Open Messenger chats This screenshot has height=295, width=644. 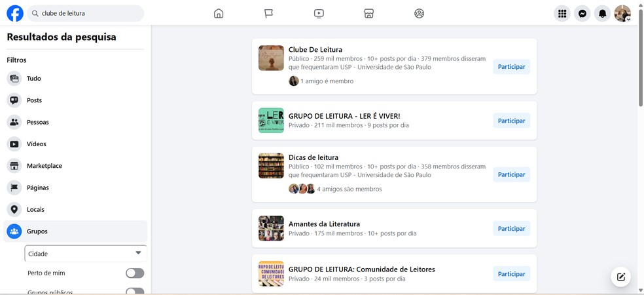pyautogui.click(x=582, y=14)
